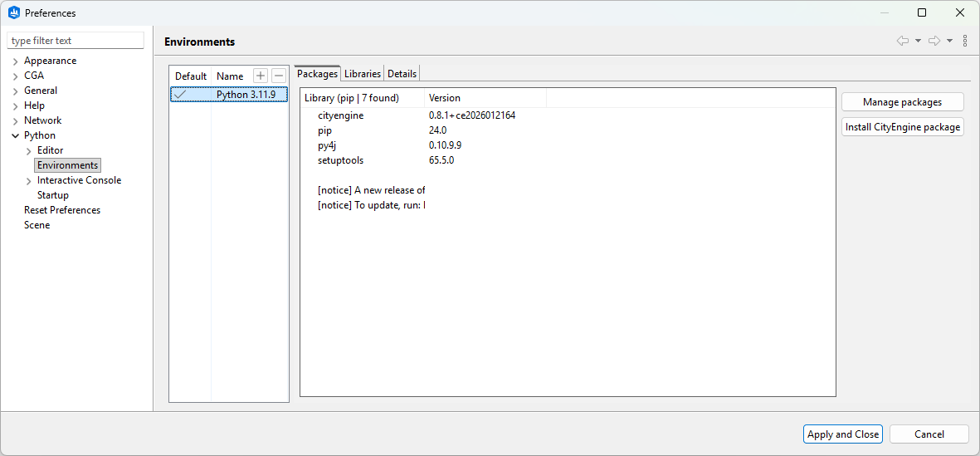Screen dimensions: 980x456
Task: Maximize the Preferences window
Action: 922,12
